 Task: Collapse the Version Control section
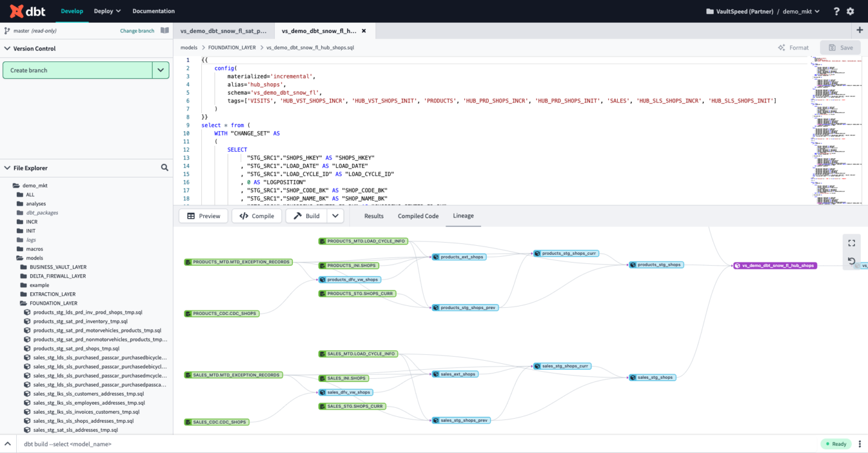point(7,49)
